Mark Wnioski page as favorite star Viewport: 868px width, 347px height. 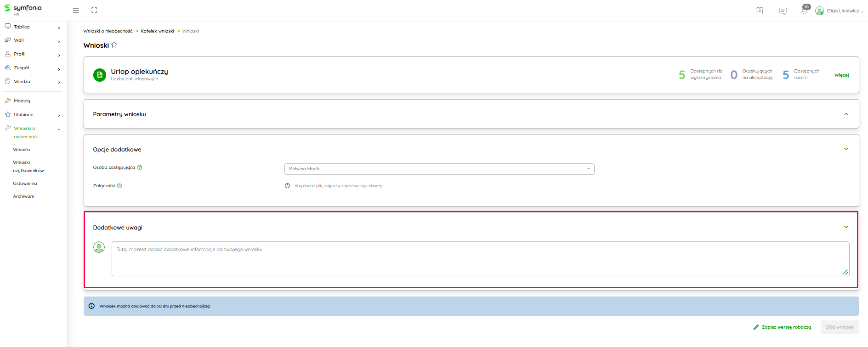click(114, 45)
